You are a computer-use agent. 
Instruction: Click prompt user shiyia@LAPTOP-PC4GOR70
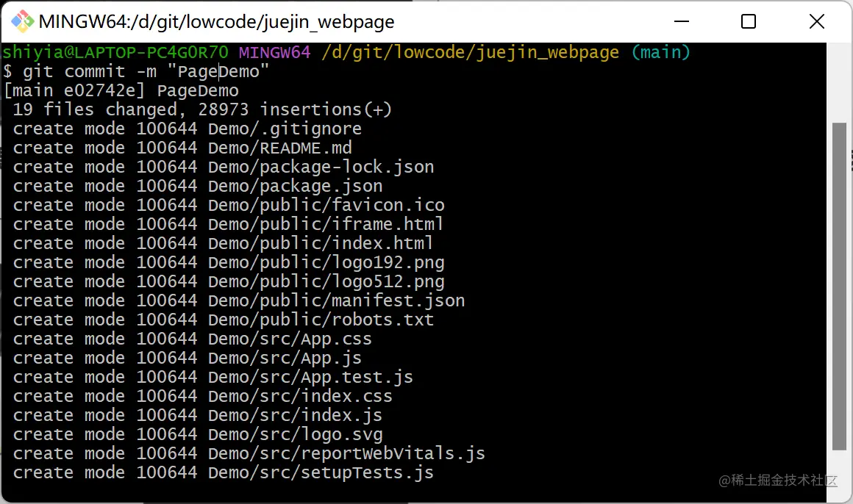[115, 52]
